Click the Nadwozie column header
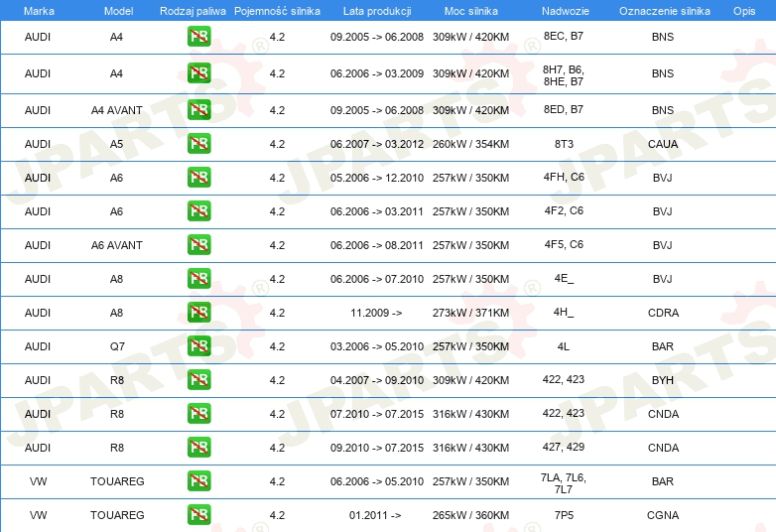Image resolution: width=776 pixels, height=532 pixels. click(566, 11)
